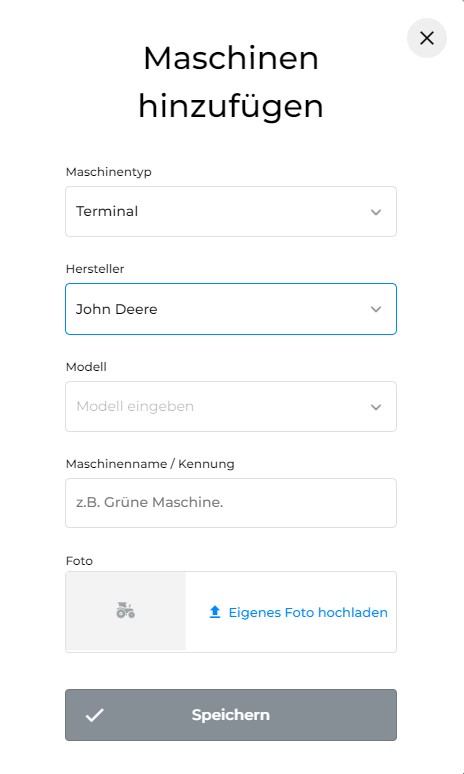Expand the Modell dropdown chevron
Image resolution: width=464 pixels, height=774 pixels.
376,407
